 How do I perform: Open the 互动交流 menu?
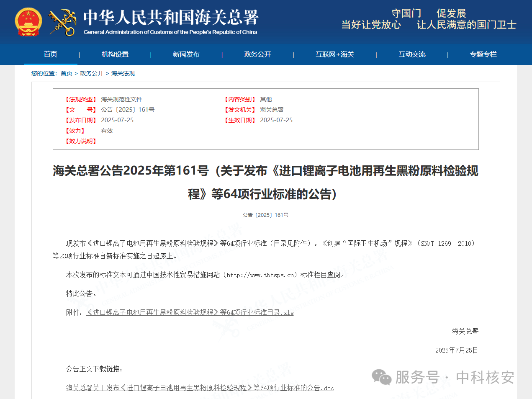tap(412, 54)
